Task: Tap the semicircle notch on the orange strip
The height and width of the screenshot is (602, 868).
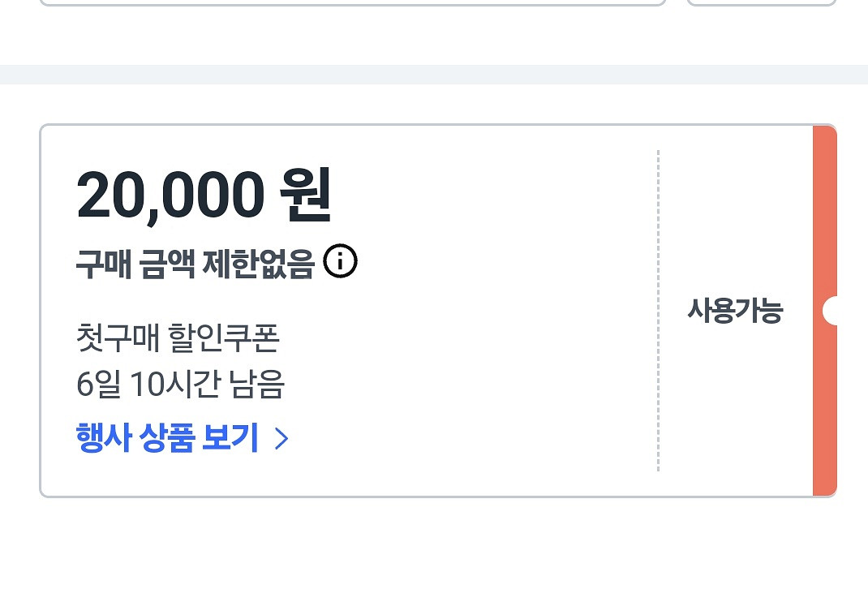Action: [830, 310]
